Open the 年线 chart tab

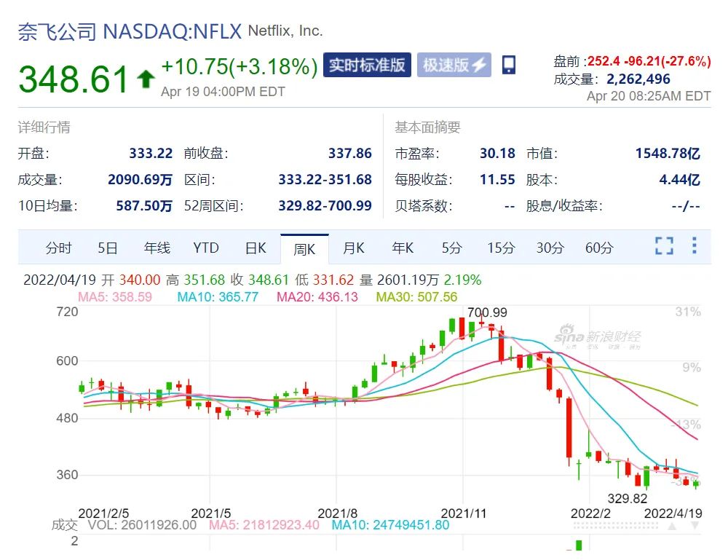pos(157,248)
